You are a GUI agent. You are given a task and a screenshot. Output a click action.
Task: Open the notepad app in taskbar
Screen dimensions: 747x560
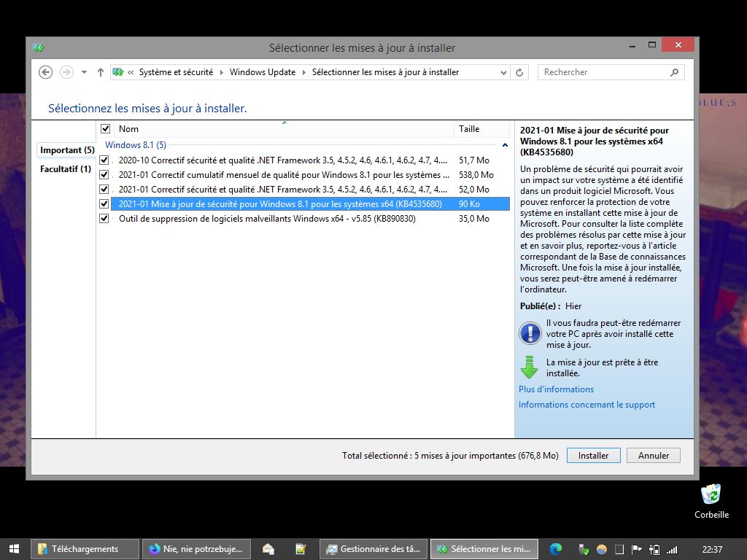(301, 549)
